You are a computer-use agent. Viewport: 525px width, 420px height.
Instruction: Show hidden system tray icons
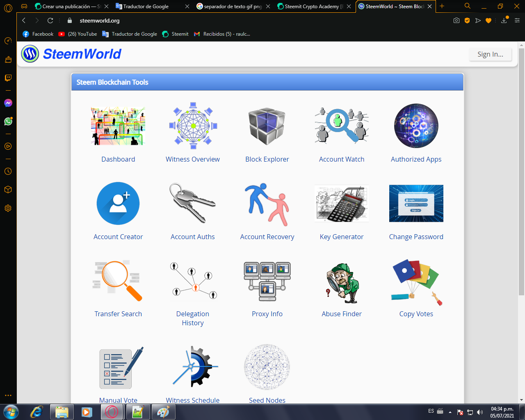[450, 412]
